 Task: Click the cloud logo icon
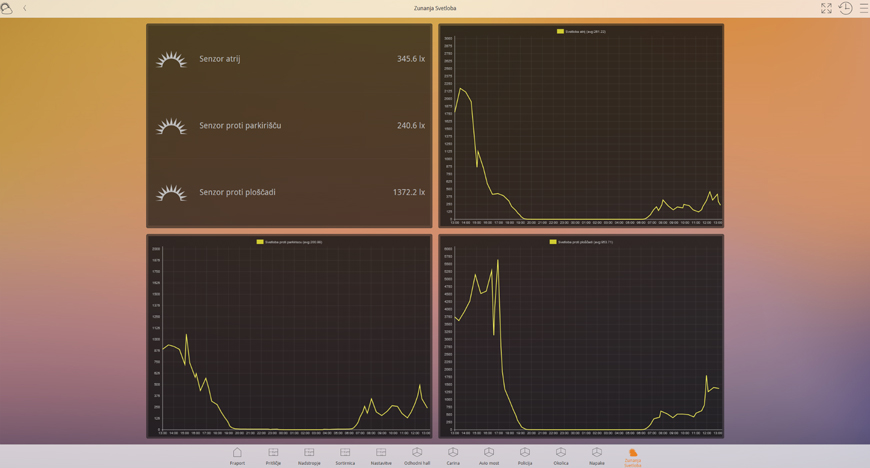[7, 8]
